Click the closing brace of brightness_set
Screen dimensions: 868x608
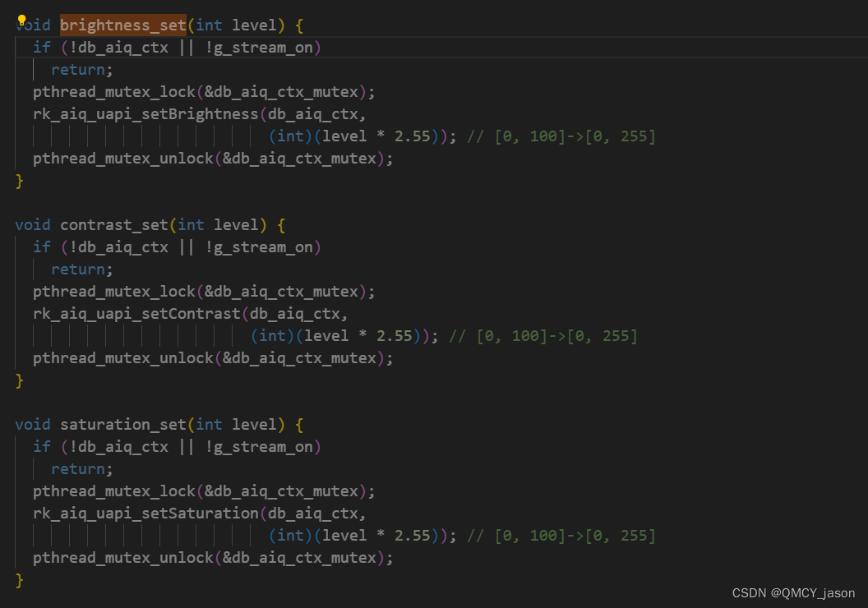click(x=20, y=182)
